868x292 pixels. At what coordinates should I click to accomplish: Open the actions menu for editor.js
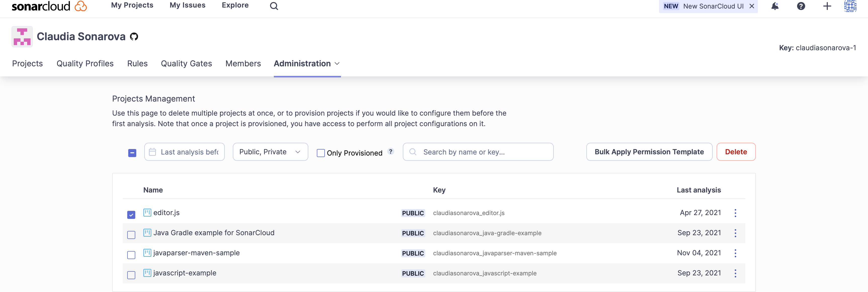tap(735, 213)
